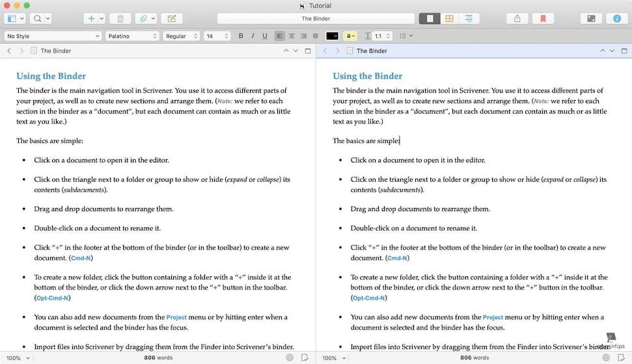Toggle underline formatting
This screenshot has height=364, width=632.
(x=264, y=36)
